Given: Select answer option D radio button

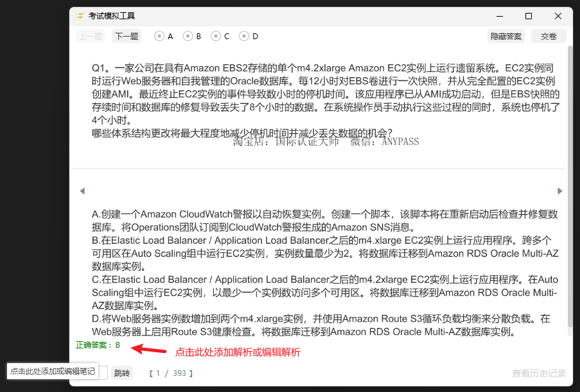Looking at the screenshot, I should click(244, 36).
